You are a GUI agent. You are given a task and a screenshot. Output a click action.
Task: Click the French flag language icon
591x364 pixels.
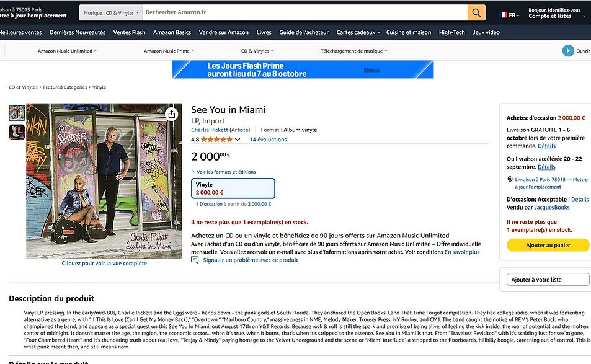(504, 15)
